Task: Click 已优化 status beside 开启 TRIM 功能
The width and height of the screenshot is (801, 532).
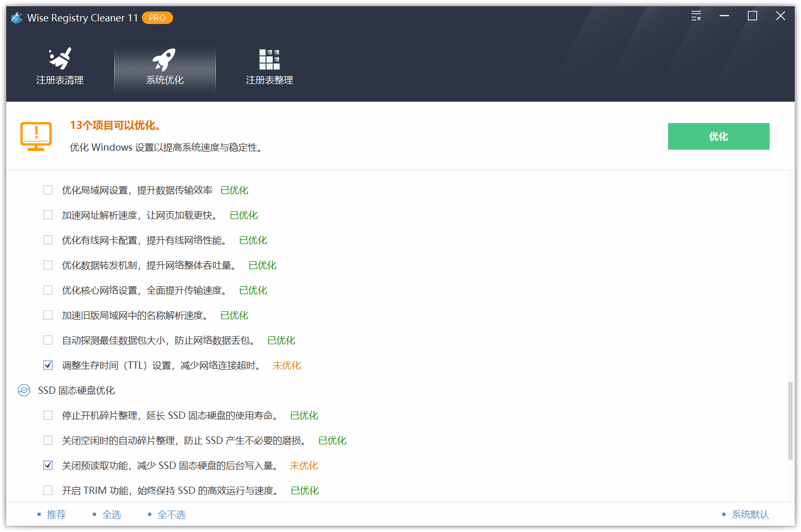Action: 305,490
